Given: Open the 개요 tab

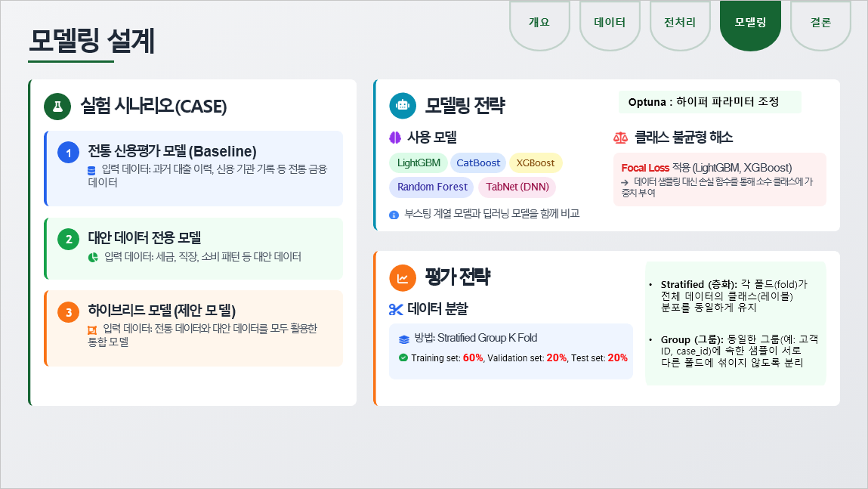Looking at the screenshot, I should [x=539, y=23].
